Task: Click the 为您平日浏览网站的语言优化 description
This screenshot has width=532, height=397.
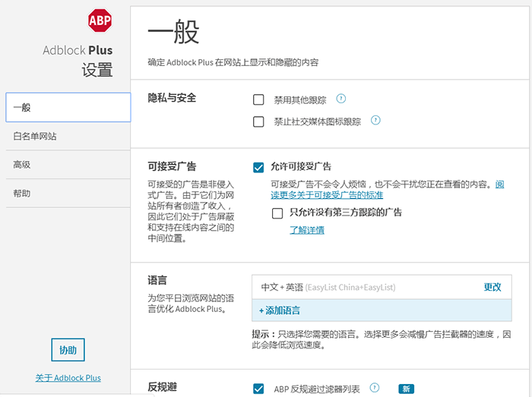Action: click(191, 304)
